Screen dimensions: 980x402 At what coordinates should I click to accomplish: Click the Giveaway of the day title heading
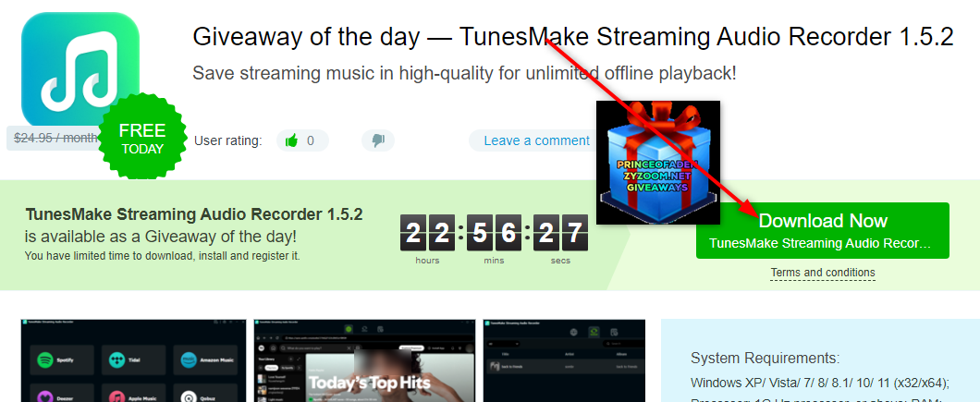click(572, 37)
